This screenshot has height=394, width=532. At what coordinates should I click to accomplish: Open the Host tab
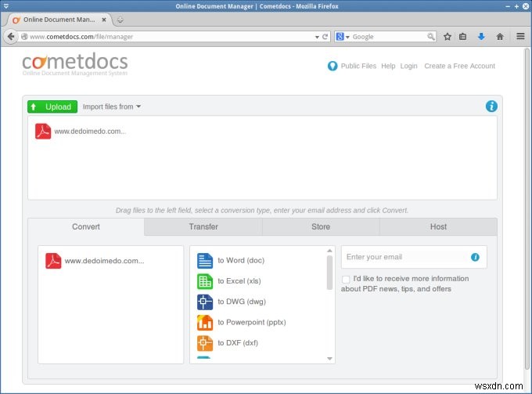click(438, 226)
